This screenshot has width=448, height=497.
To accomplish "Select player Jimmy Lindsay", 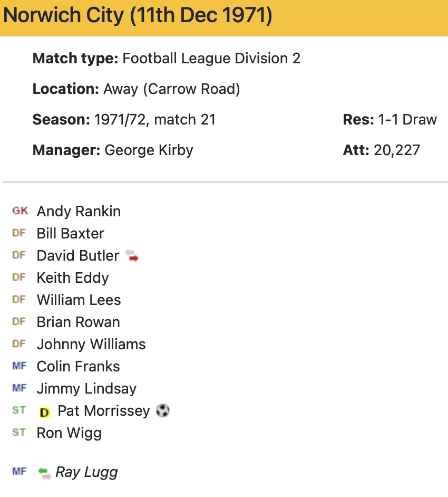I will coord(86,389).
